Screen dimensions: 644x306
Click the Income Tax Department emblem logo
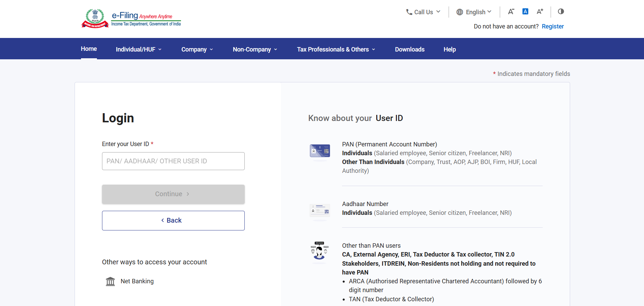pos(95,19)
